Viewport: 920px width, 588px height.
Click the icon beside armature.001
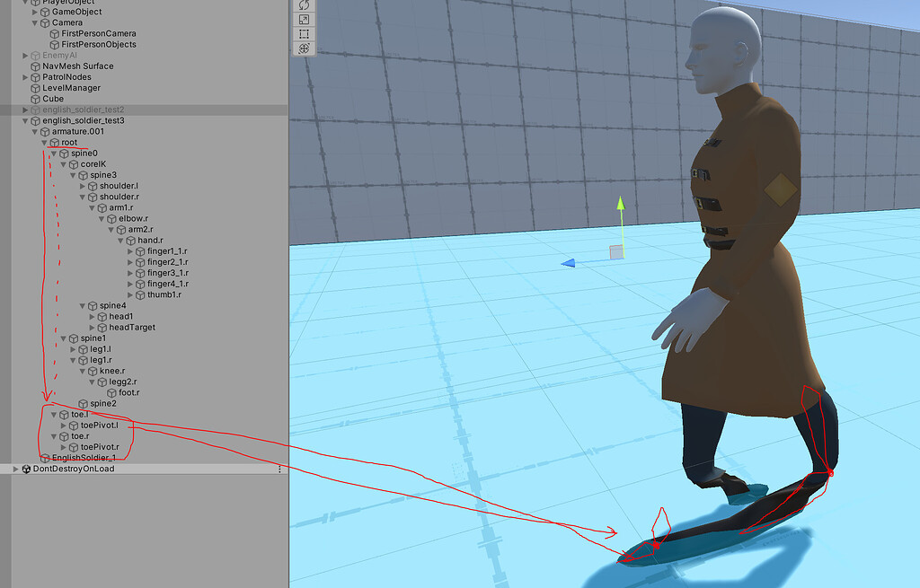(x=45, y=131)
